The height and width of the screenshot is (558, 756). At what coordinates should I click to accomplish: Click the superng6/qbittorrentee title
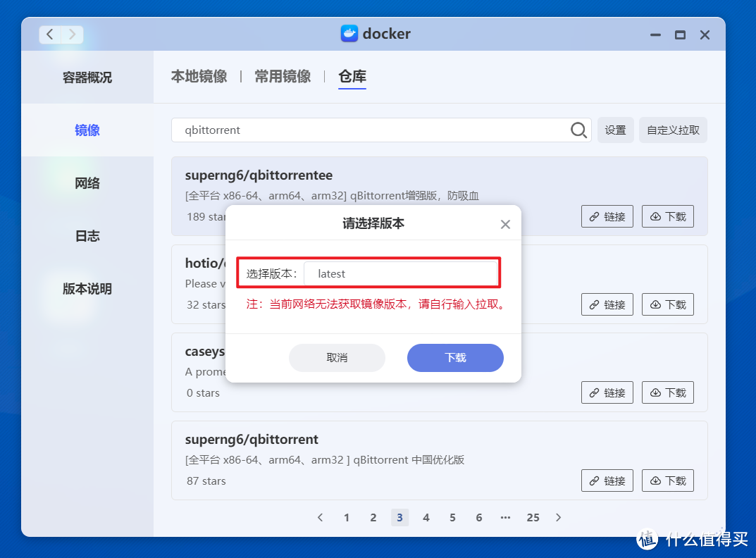(x=259, y=175)
